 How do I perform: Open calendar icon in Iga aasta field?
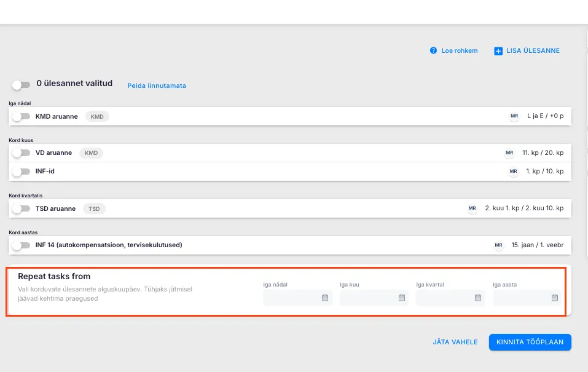click(x=555, y=298)
